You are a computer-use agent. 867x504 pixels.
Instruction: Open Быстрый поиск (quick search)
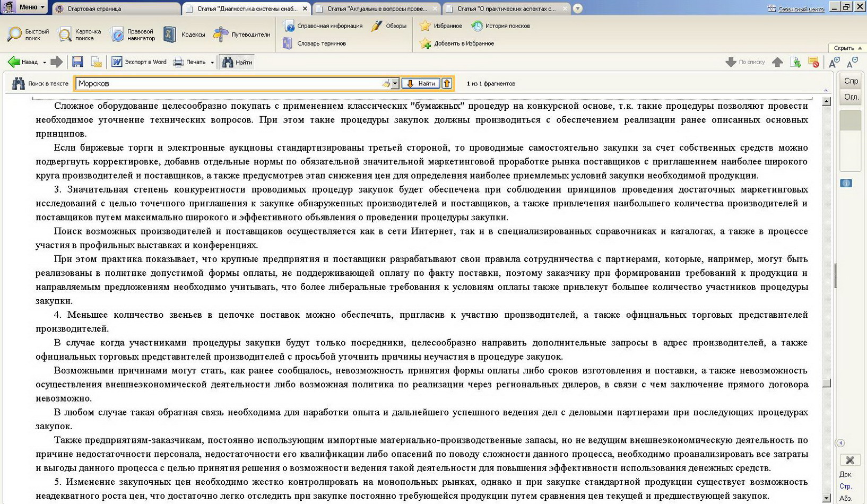point(28,34)
